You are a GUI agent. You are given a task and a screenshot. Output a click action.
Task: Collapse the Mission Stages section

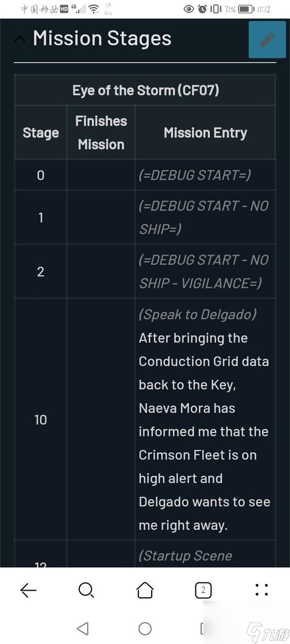tap(20, 40)
